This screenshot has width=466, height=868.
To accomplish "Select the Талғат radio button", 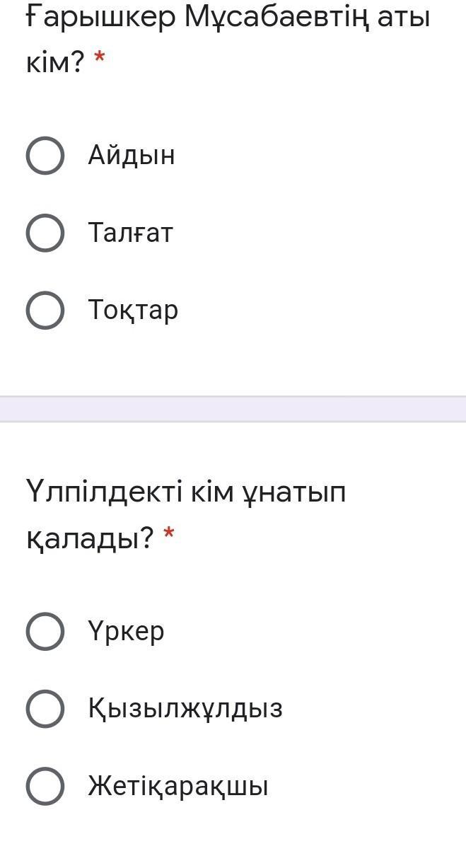I will [45, 233].
